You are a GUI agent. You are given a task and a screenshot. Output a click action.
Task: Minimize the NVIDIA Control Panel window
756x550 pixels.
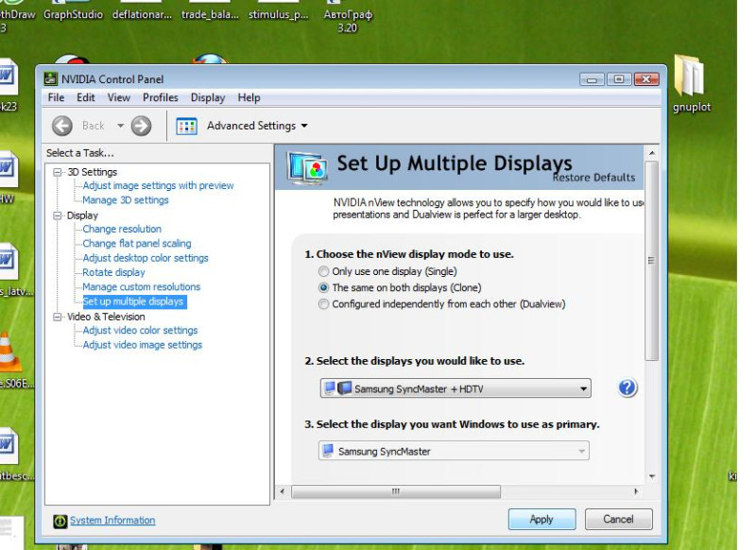593,79
